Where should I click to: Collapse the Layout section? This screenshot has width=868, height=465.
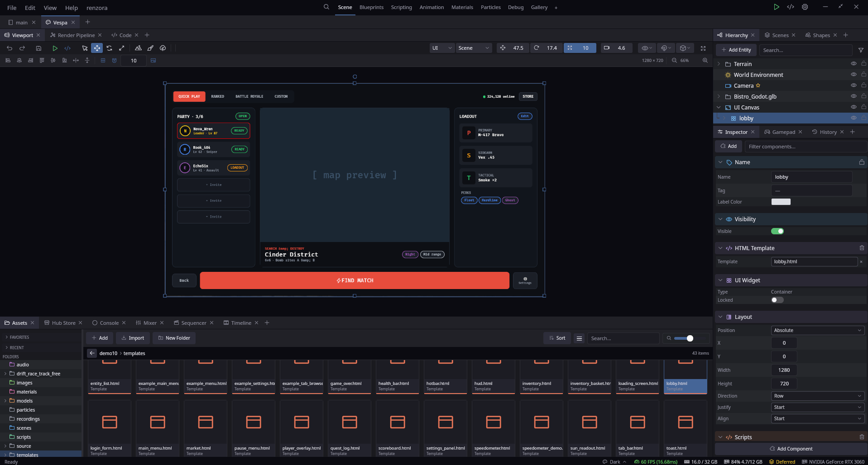(720, 317)
